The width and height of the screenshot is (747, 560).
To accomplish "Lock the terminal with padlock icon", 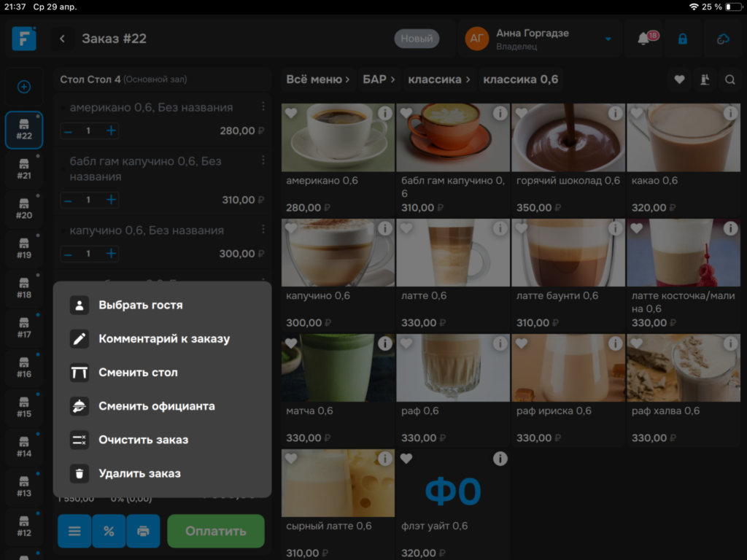I will click(683, 39).
